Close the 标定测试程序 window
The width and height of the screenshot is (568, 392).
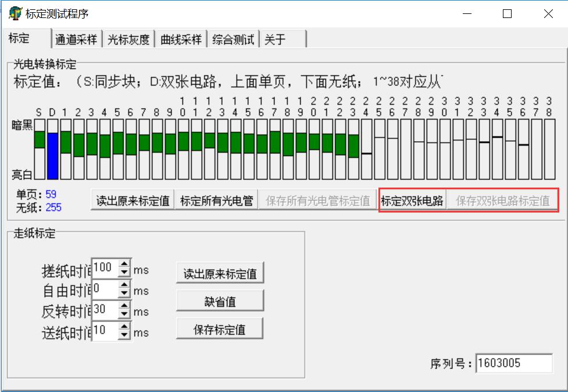[548, 14]
